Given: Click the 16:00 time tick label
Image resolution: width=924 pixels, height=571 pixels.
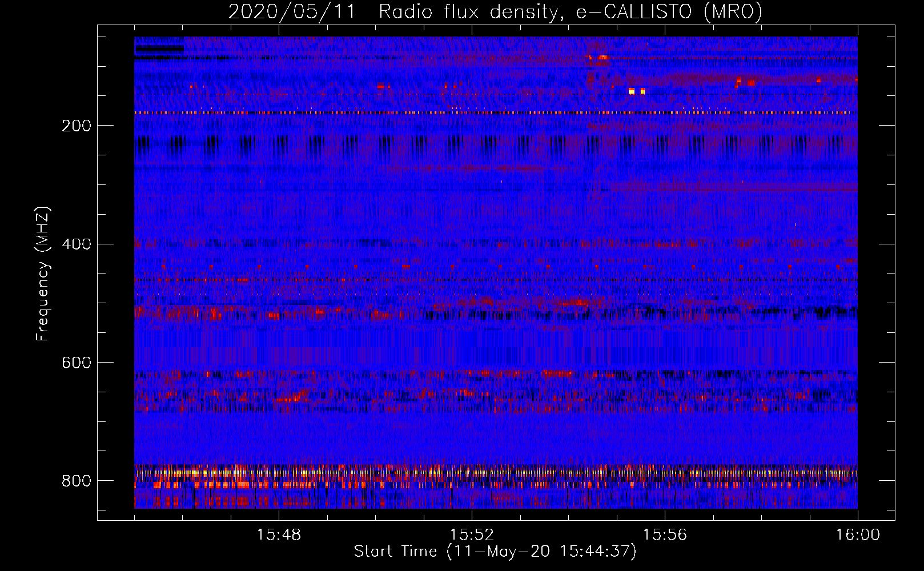Looking at the screenshot, I should coord(858,535).
